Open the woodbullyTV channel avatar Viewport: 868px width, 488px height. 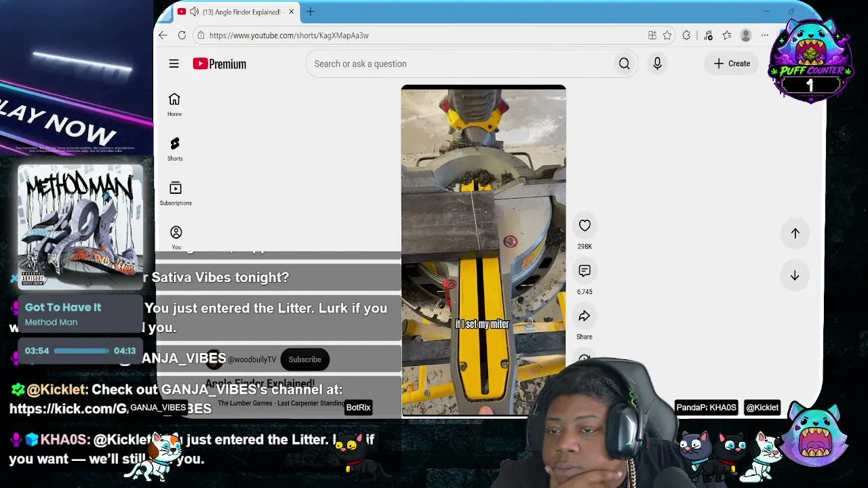pos(215,359)
